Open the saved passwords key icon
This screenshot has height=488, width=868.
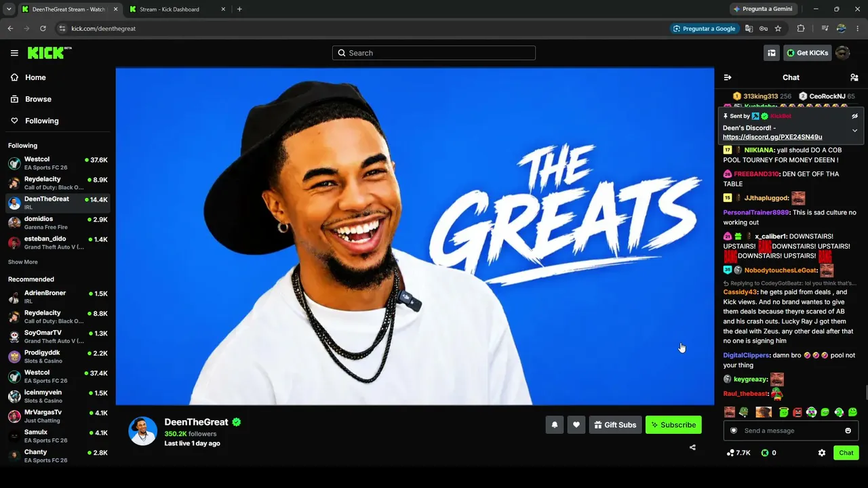[764, 28]
